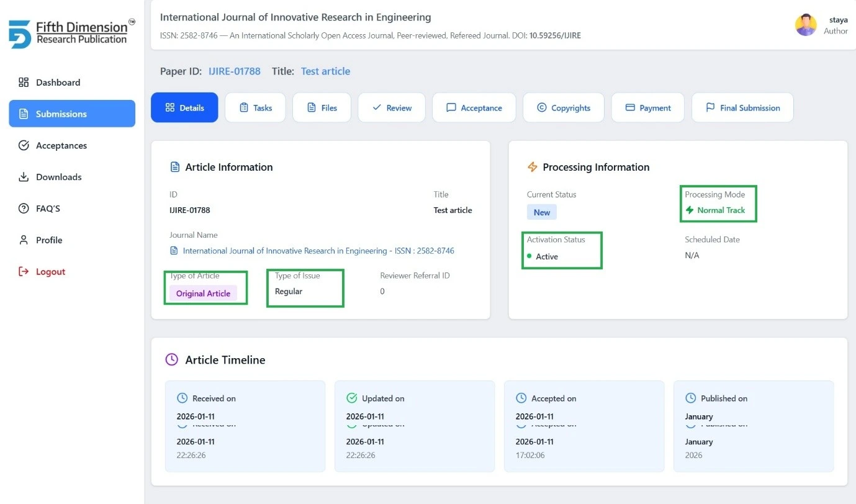Click the Scheduled Date N/A value
The height and width of the screenshot is (504, 856).
(x=692, y=255)
